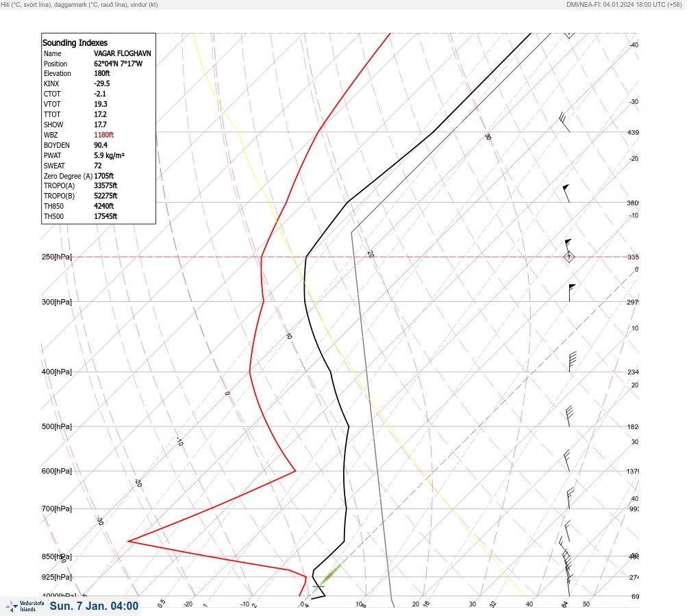The height and width of the screenshot is (616, 687).
Task: Click the wind barb at 500 hPa
Action: point(569,416)
